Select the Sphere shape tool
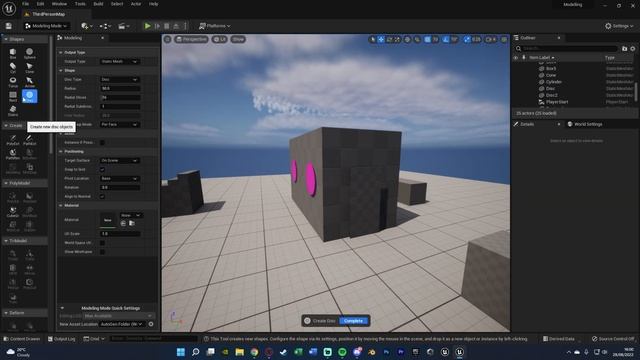The width and height of the screenshot is (640, 360). pyautogui.click(x=29, y=53)
